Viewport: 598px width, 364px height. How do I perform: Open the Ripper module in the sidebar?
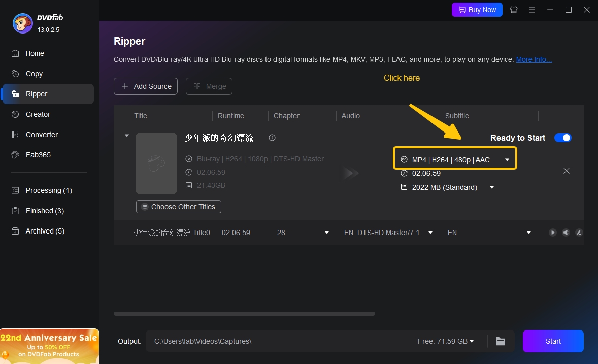click(36, 94)
